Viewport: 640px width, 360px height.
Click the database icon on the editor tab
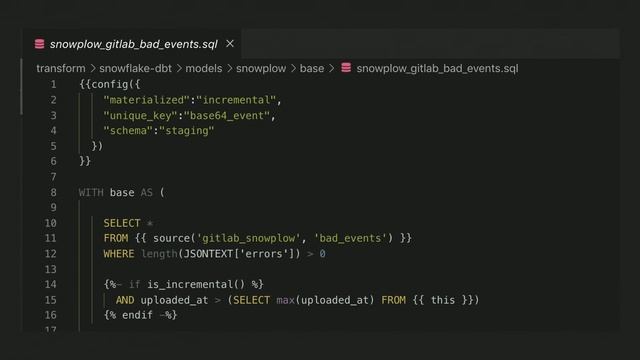point(39,44)
